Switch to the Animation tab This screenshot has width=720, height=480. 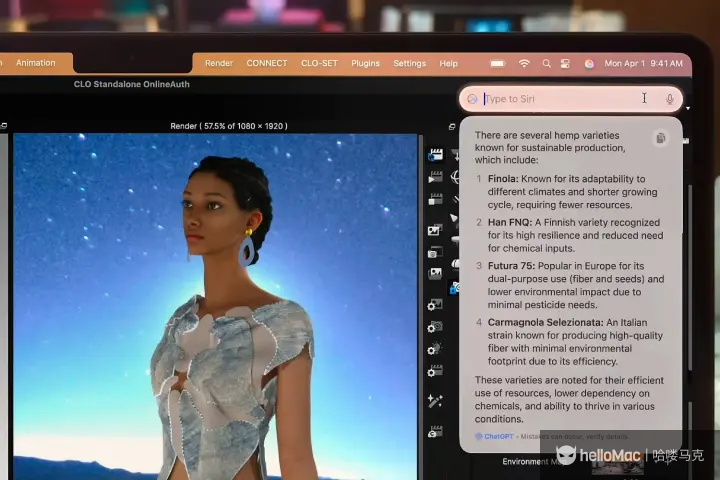click(x=36, y=63)
